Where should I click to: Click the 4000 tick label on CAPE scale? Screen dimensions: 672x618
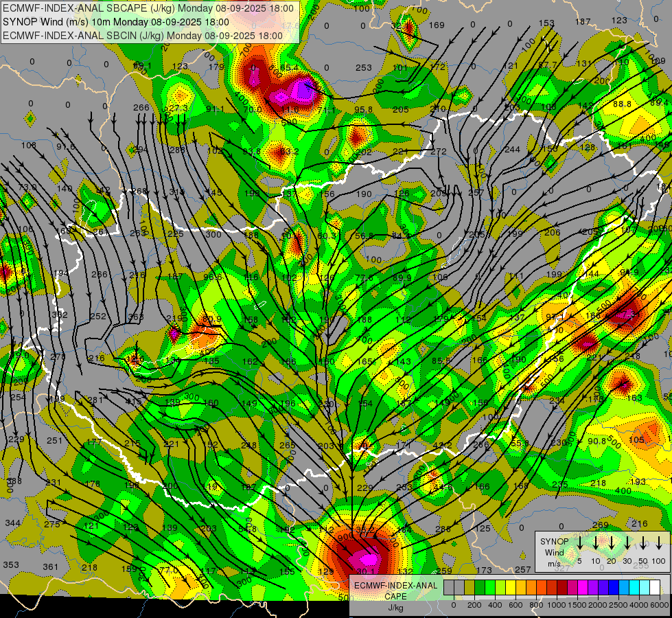click(x=639, y=605)
